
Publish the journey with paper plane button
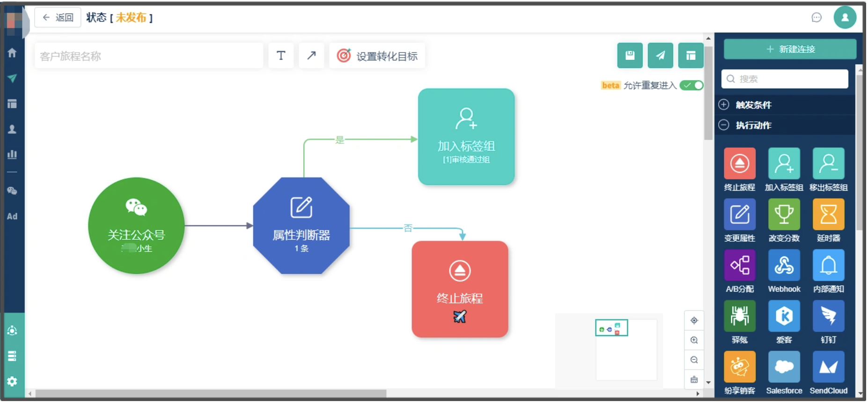point(661,56)
